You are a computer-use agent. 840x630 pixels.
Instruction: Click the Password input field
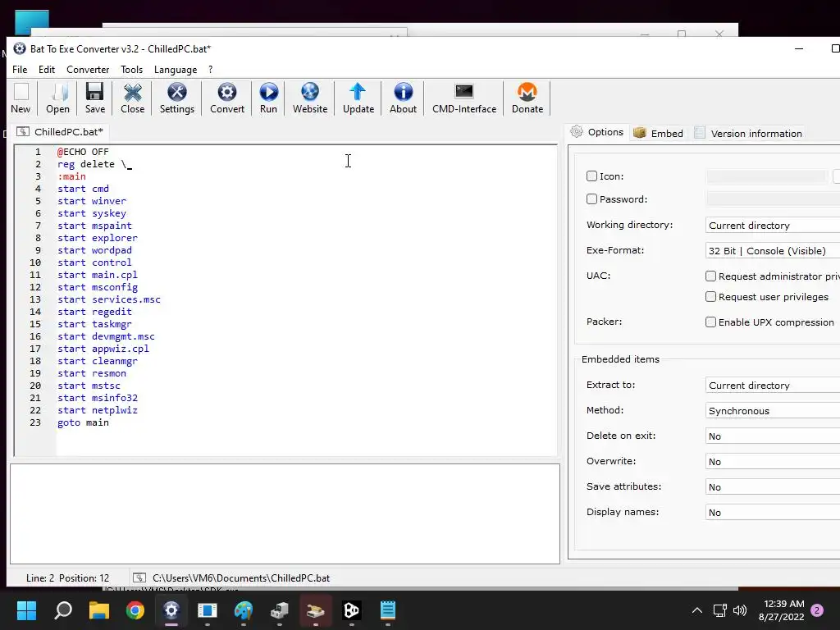click(x=773, y=199)
